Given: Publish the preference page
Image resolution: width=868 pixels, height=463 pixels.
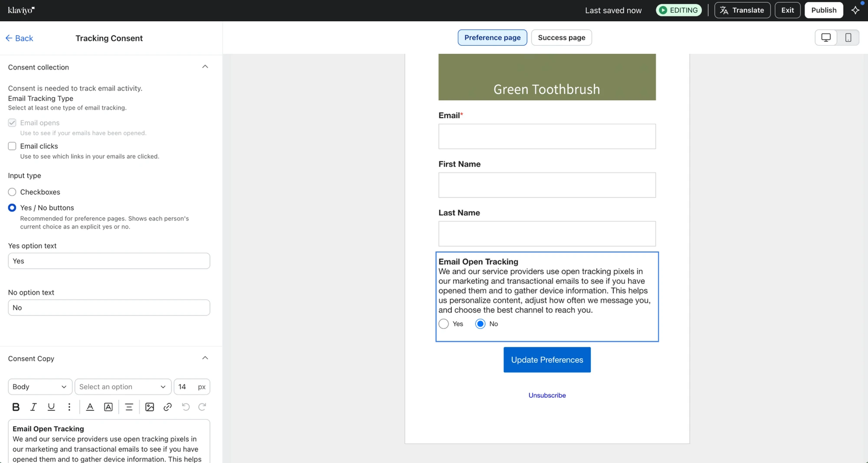Looking at the screenshot, I should [824, 10].
